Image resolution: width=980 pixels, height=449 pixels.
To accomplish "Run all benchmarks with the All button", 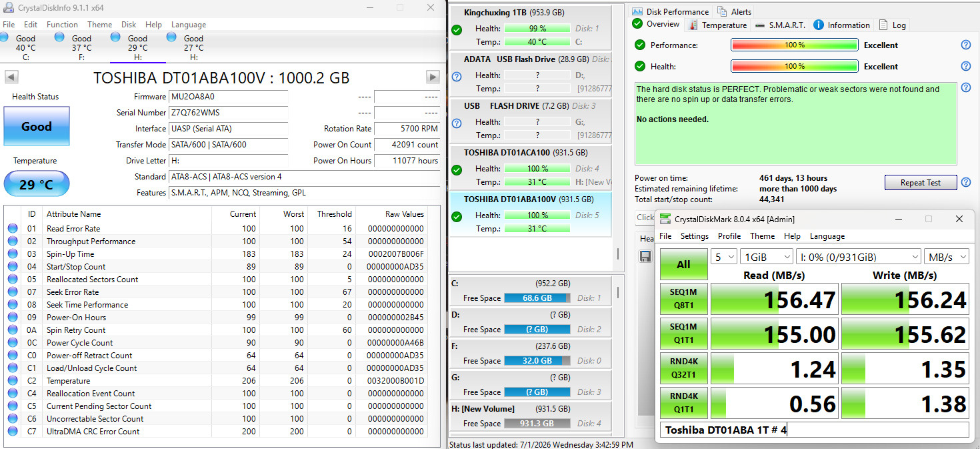I will tap(683, 264).
